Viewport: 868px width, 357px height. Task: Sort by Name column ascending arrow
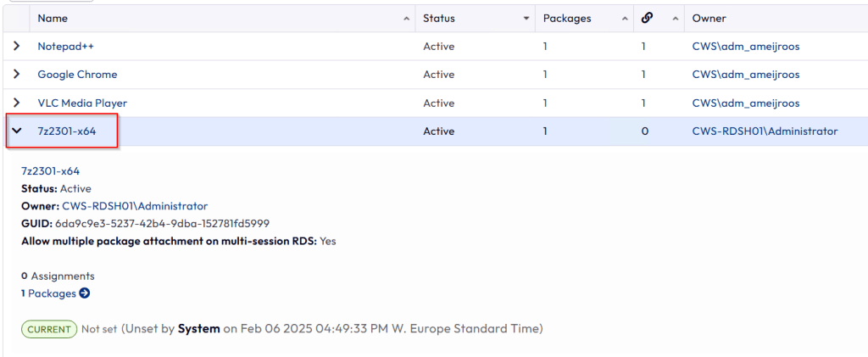(407, 19)
